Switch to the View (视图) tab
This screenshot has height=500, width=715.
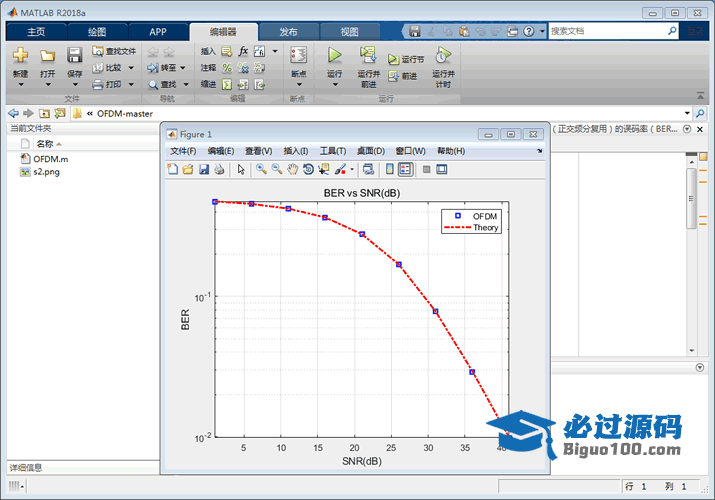coord(350,32)
